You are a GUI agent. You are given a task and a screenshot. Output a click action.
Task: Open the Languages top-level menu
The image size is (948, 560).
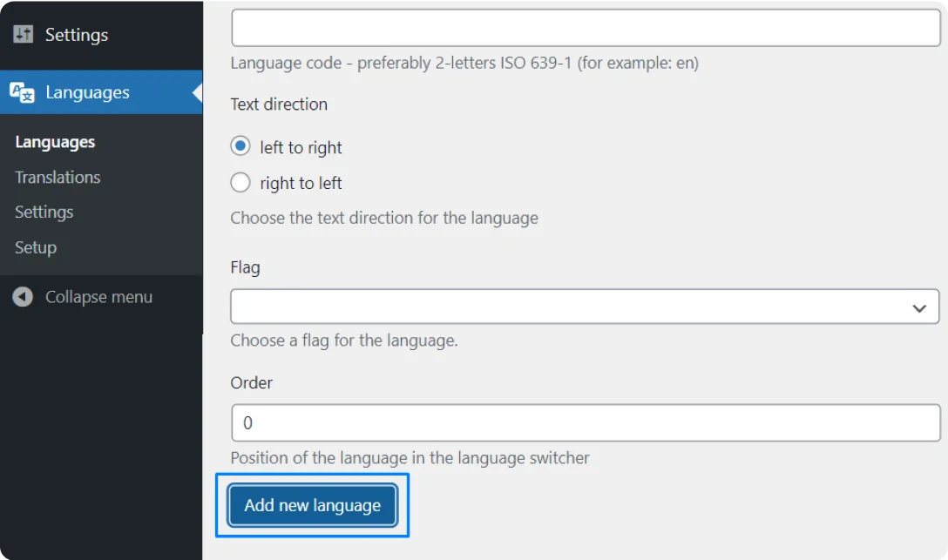86,91
